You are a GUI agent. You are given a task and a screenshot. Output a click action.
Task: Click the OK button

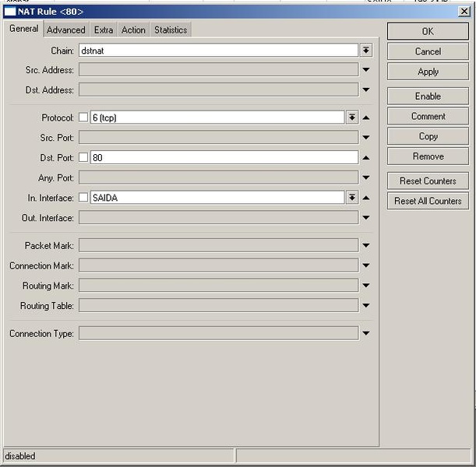point(428,31)
